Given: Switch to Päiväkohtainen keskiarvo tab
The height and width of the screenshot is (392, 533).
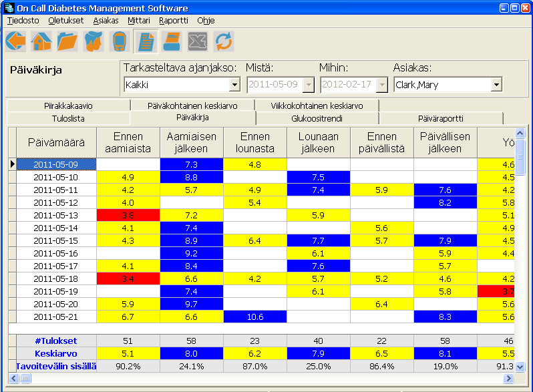Looking at the screenshot, I should [x=192, y=106].
